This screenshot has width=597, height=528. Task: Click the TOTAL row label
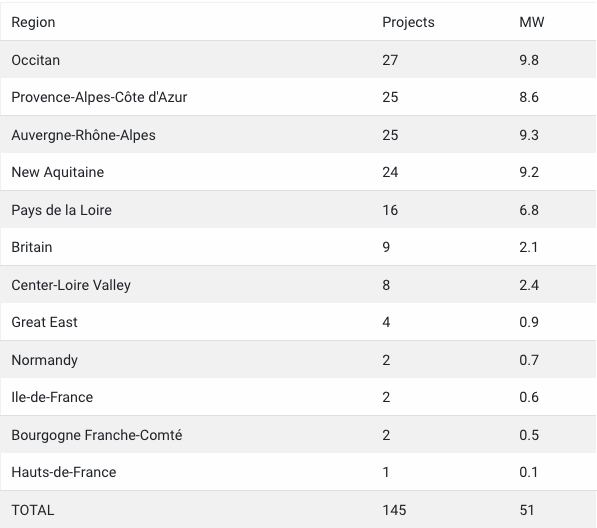point(33,510)
